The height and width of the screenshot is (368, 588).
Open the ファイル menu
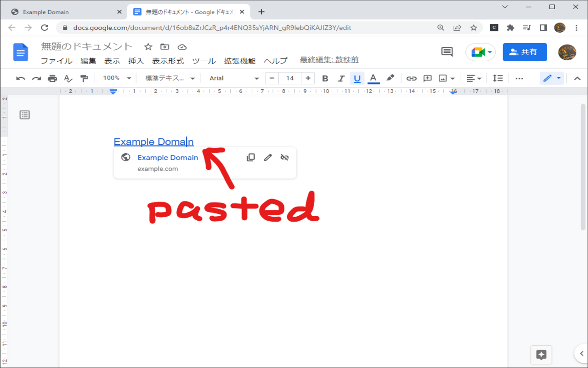click(x=57, y=61)
